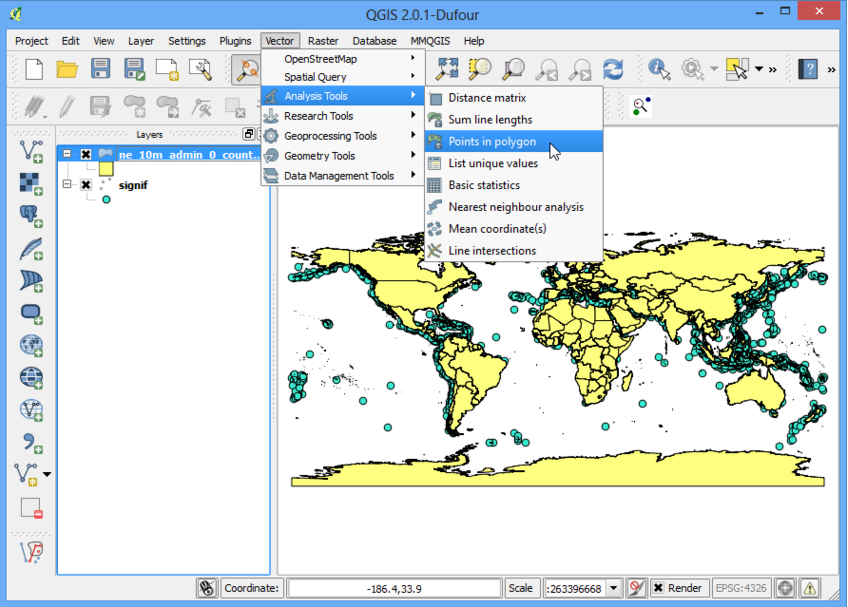Click teal circle symbol of signif layer
848x607 pixels.
click(107, 200)
